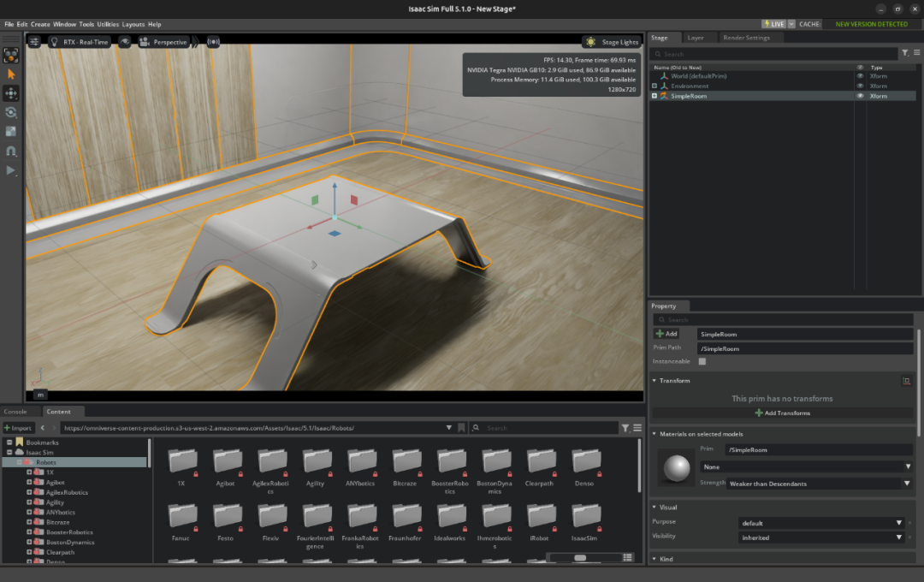Toggle the snap magnet tool
This screenshot has width=924, height=582.
pos(10,151)
